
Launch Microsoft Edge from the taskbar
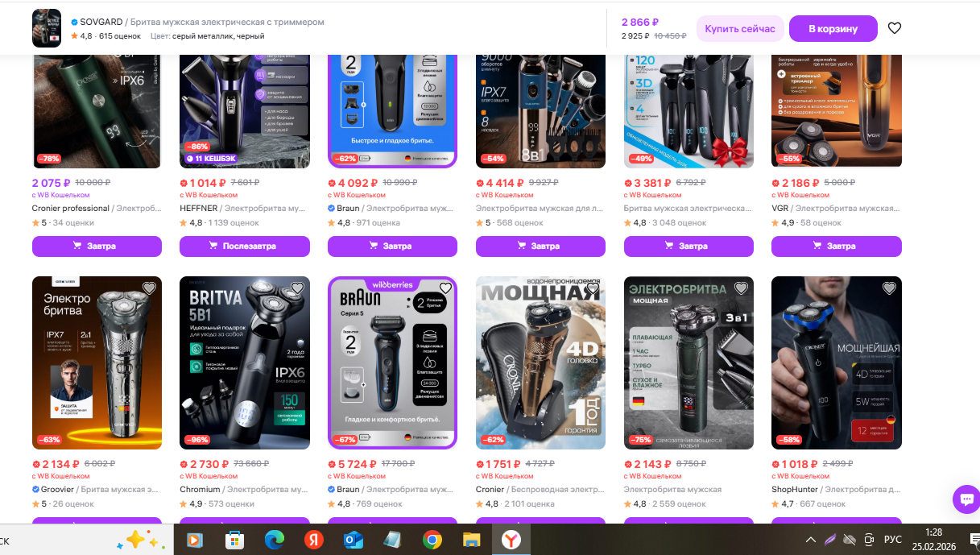pyautogui.click(x=275, y=540)
